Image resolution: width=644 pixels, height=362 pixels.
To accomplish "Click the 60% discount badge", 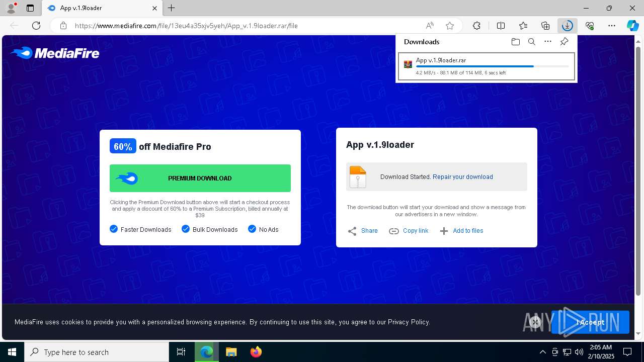I will pos(123,146).
